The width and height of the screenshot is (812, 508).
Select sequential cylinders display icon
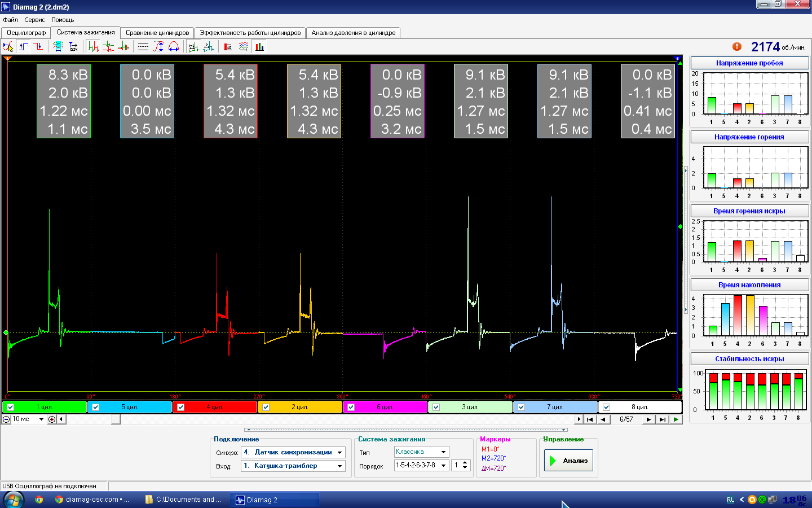pyautogui.click(x=94, y=47)
